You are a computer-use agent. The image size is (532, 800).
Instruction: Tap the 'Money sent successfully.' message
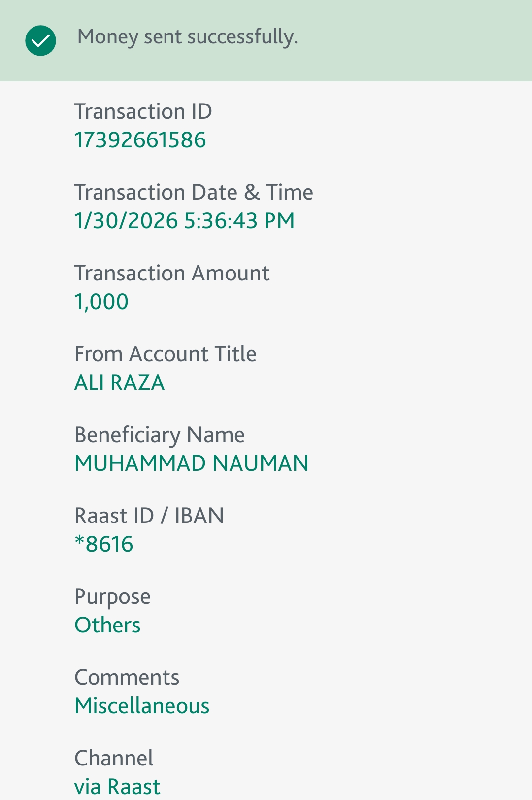pyautogui.click(x=187, y=37)
